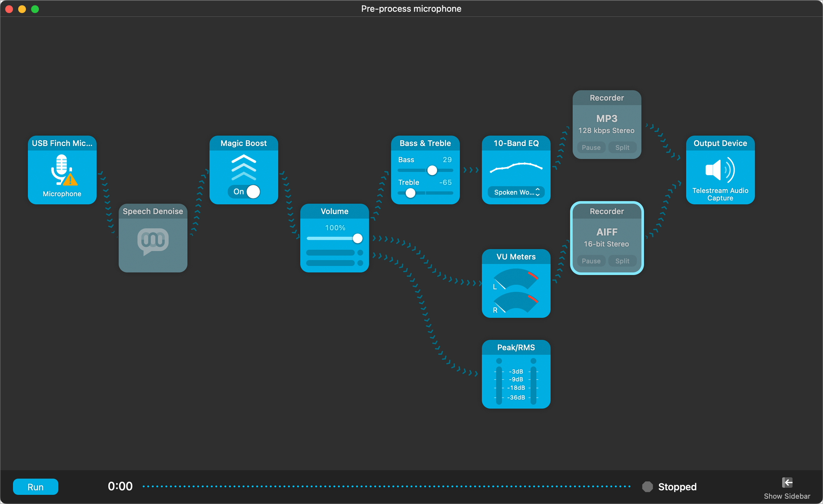Split the AIFF recording
Screen dimensions: 823x504
pos(622,261)
